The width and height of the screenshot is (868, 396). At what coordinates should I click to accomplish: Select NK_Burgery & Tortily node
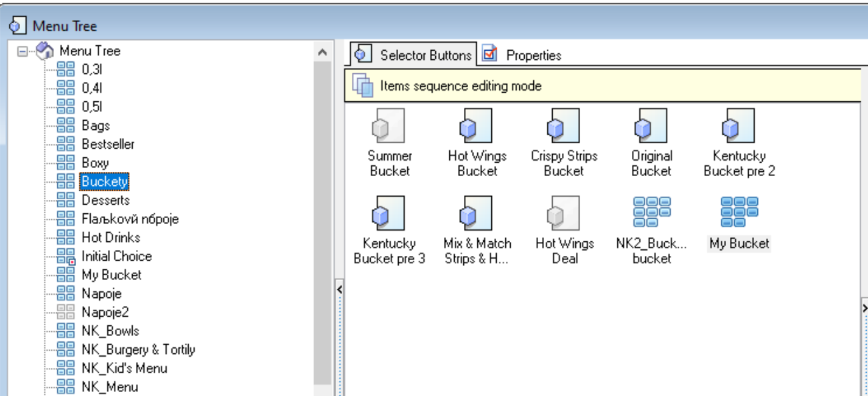coord(138,349)
